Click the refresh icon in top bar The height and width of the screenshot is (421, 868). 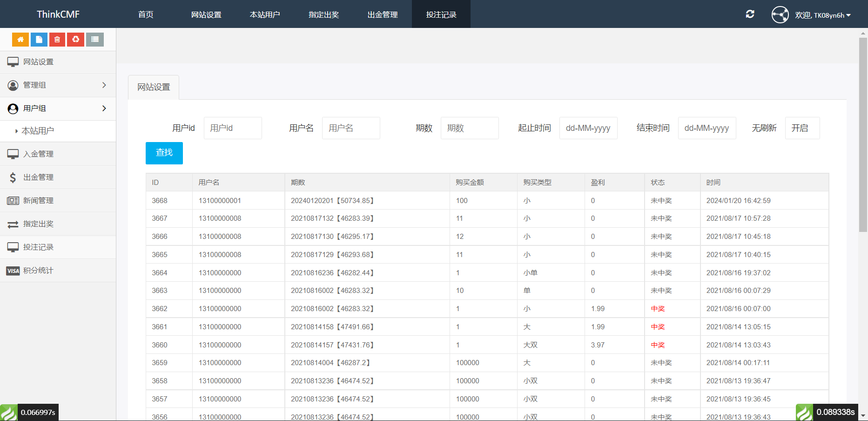(750, 14)
